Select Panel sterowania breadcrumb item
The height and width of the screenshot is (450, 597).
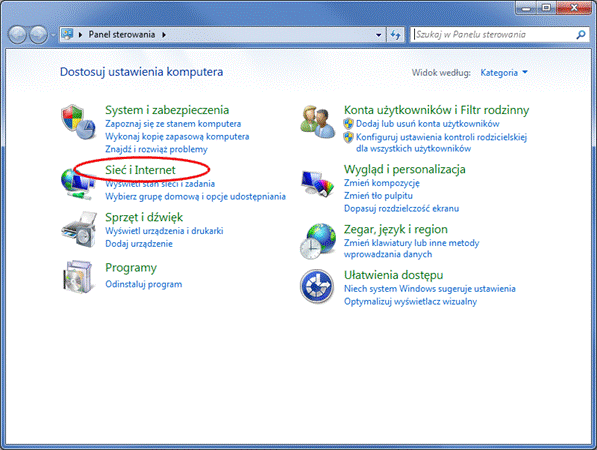pyautogui.click(x=122, y=35)
